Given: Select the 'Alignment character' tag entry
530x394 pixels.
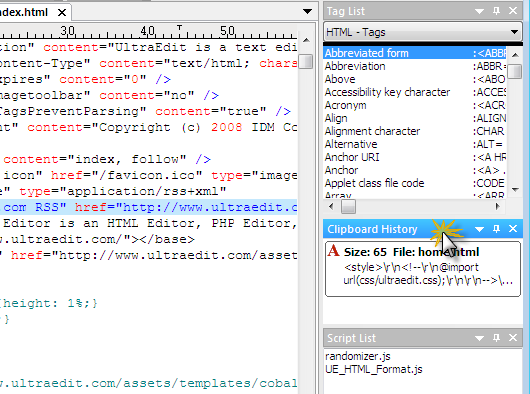Looking at the screenshot, I should pos(415,131).
